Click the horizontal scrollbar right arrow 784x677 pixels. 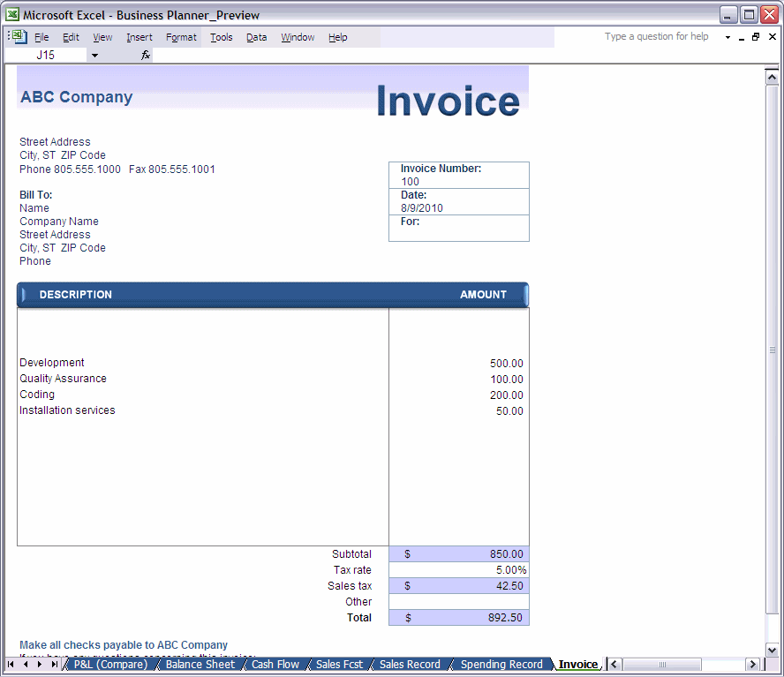point(752,665)
